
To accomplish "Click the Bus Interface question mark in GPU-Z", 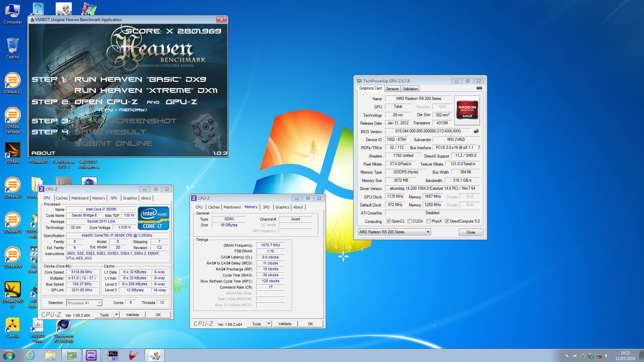I will [479, 147].
